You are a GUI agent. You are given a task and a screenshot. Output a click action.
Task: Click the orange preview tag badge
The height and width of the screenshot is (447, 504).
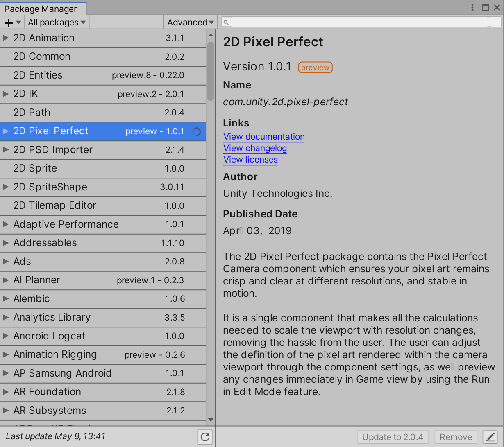click(x=315, y=68)
